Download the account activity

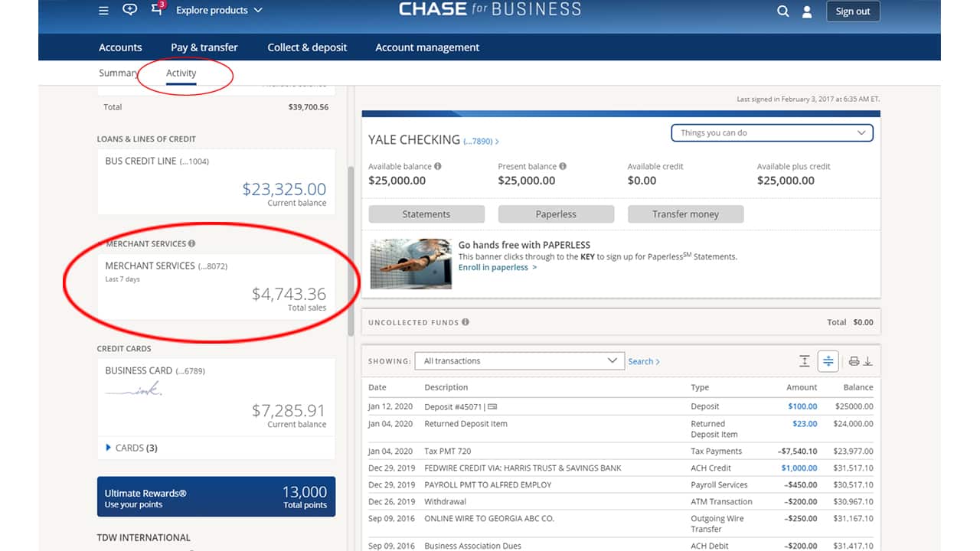[x=868, y=361]
